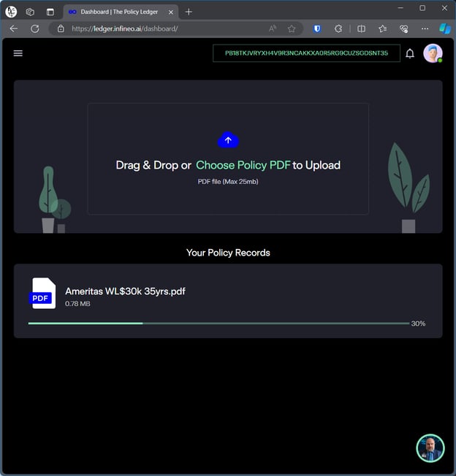Open Workspaces icon
Viewport: 456px width, 476px height.
(x=30, y=12)
